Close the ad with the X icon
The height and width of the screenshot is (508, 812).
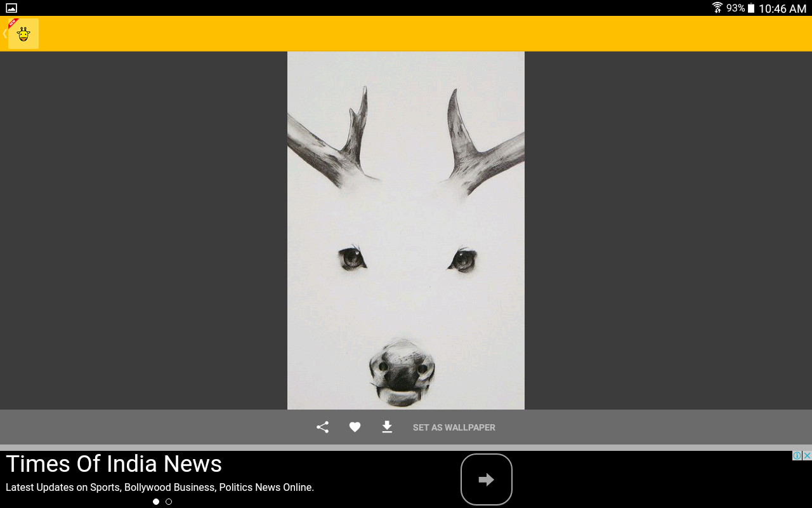[807, 455]
